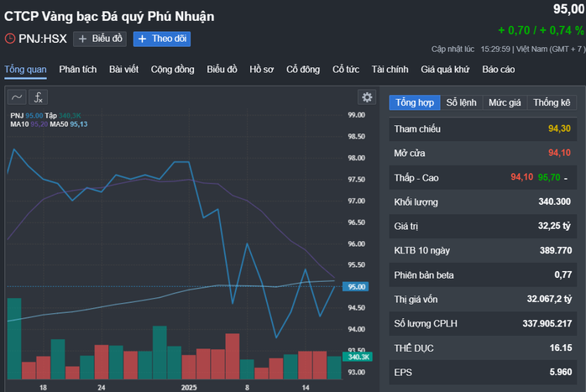
Task: Click Mở cửa value 94,10
Action: pos(559,154)
